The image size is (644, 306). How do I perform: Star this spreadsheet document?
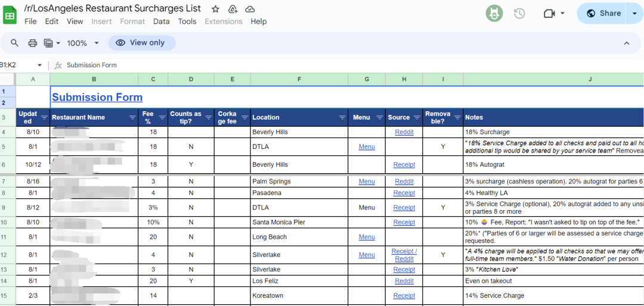coord(215,9)
